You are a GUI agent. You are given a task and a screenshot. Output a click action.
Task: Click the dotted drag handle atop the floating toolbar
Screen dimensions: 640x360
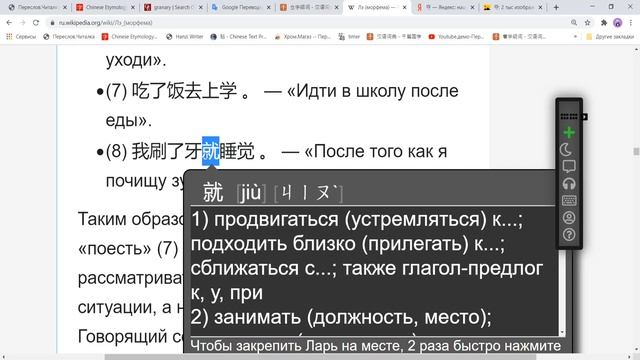coord(569,117)
